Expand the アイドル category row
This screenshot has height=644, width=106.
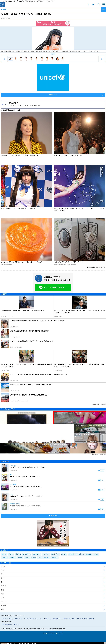53,586
